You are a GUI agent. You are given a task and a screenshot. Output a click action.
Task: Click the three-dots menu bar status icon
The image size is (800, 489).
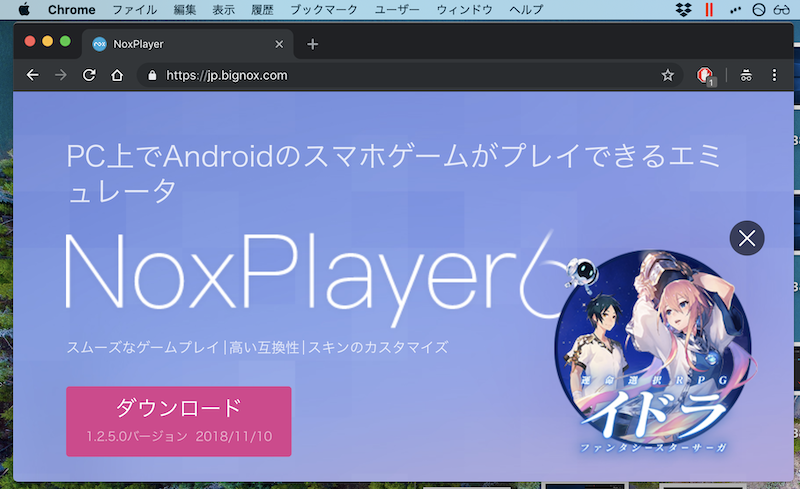(735, 10)
